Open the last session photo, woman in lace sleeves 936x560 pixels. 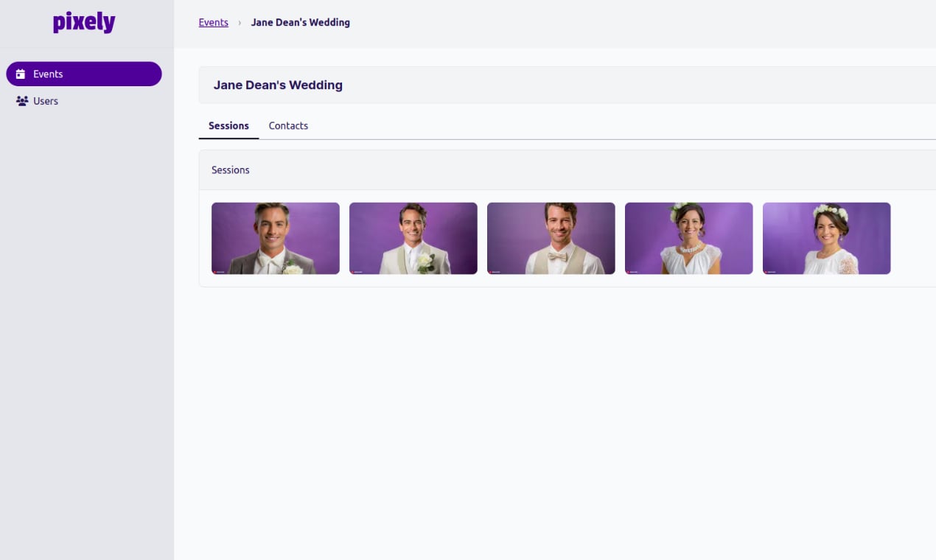pyautogui.click(x=827, y=239)
